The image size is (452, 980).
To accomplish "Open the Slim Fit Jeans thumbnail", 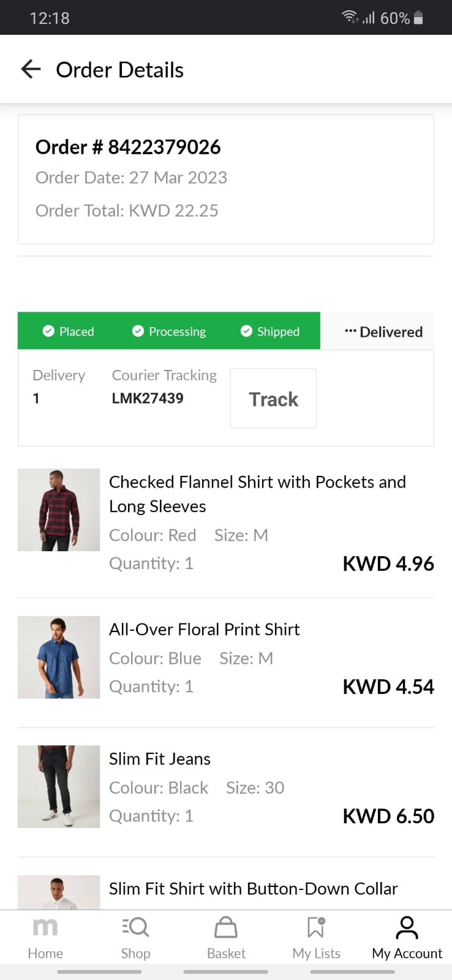I will click(x=59, y=786).
